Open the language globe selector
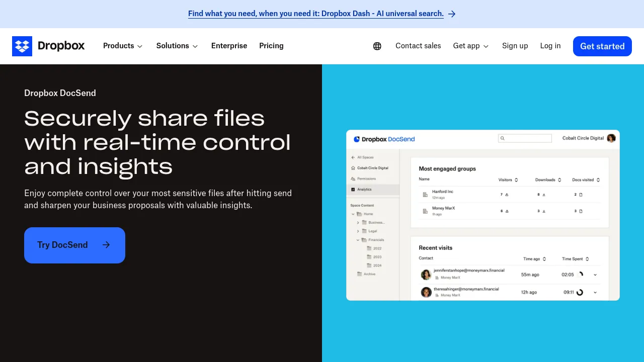The width and height of the screenshot is (644, 362). click(x=377, y=46)
